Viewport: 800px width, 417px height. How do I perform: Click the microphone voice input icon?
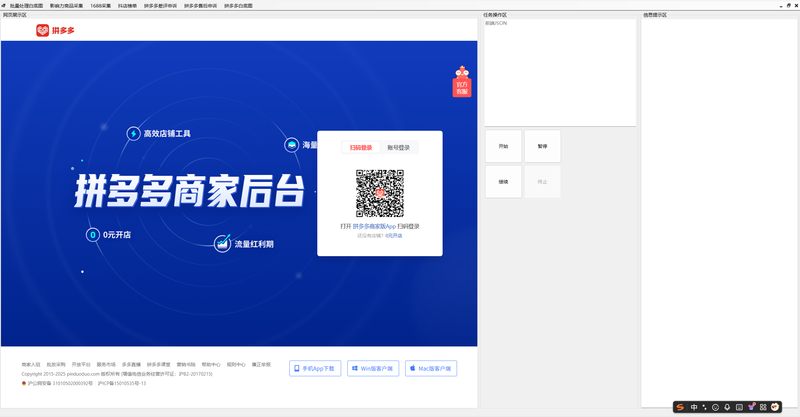point(727,407)
